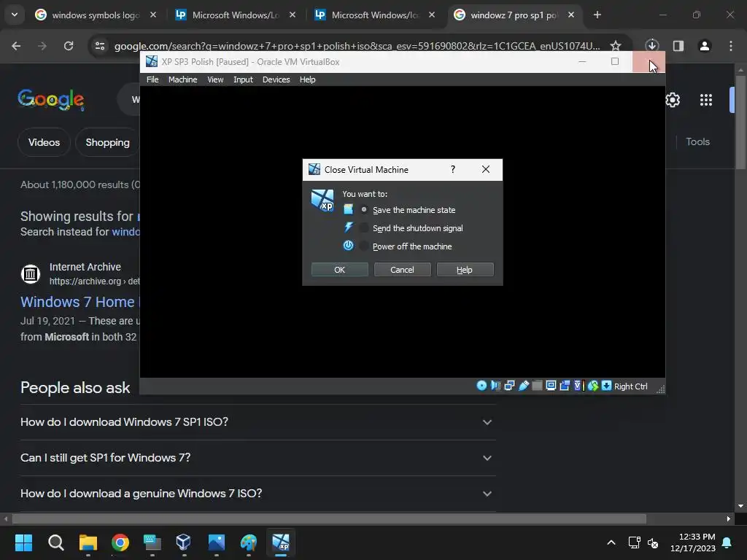Open Windows 7 Home search result link
Screen dimensions: 747x560
(x=80, y=302)
